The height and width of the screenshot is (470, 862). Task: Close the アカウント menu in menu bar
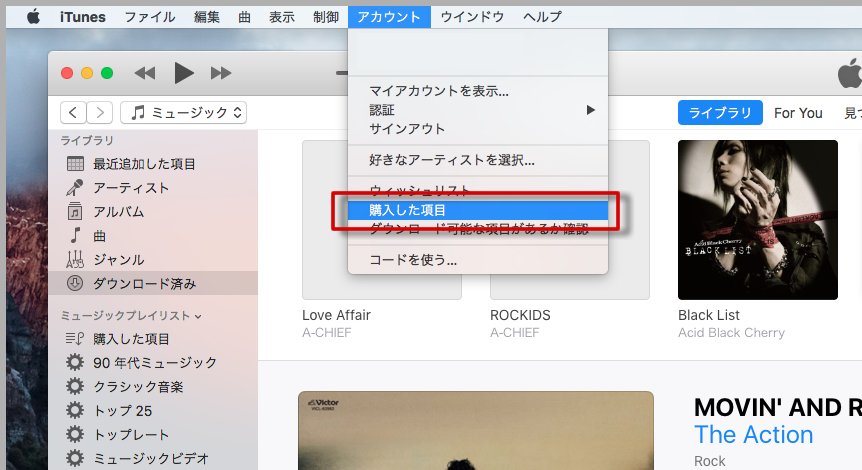(389, 17)
